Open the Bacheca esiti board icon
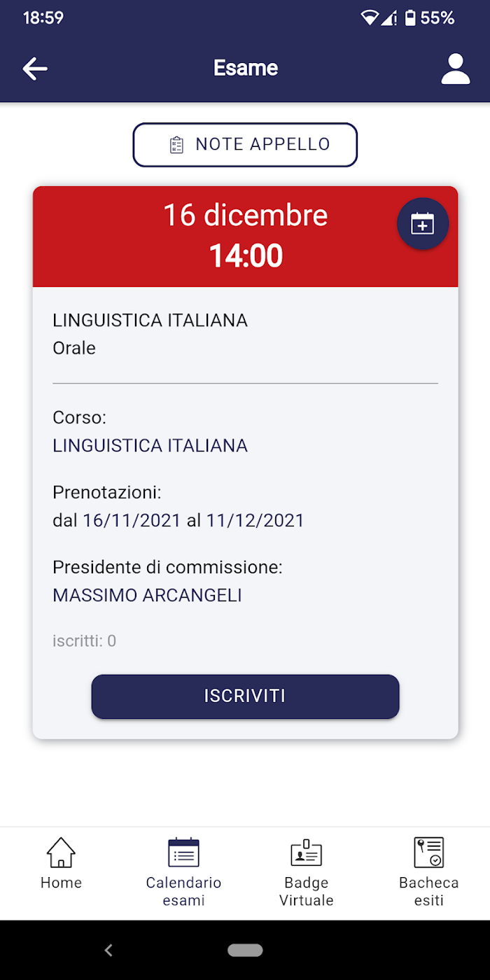This screenshot has width=490, height=980. coord(428,853)
